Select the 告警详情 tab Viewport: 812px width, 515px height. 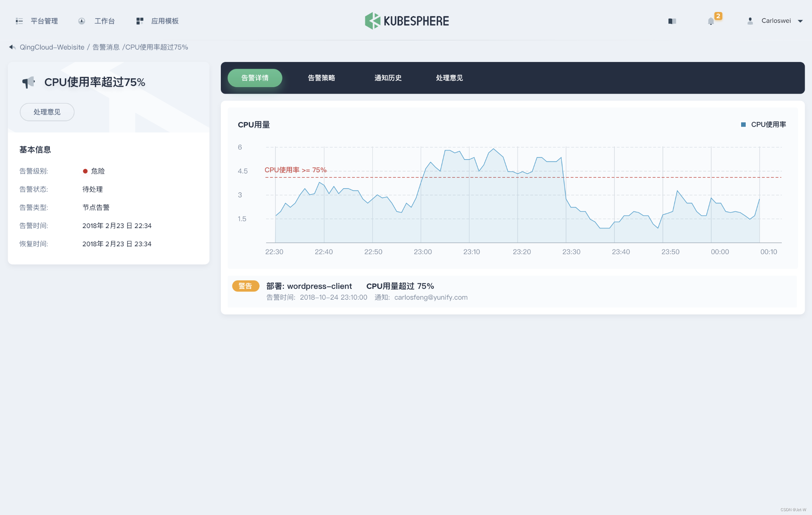(255, 78)
